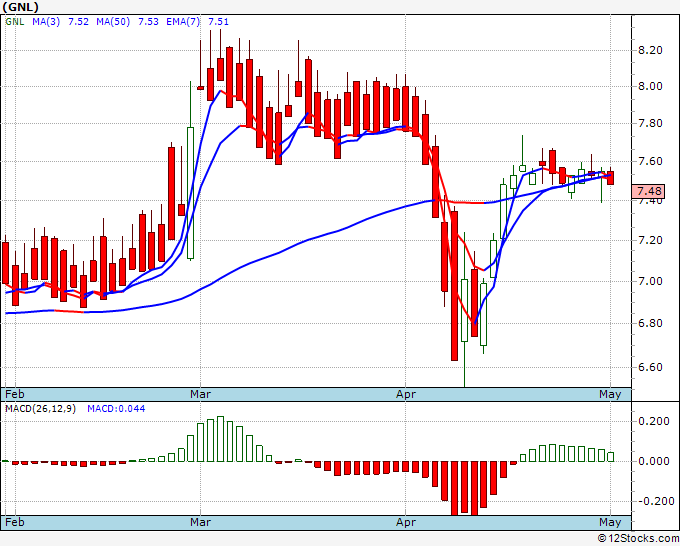This screenshot has height=546, width=680.
Task: Click the May label on price chart axis
Action: pos(610,394)
